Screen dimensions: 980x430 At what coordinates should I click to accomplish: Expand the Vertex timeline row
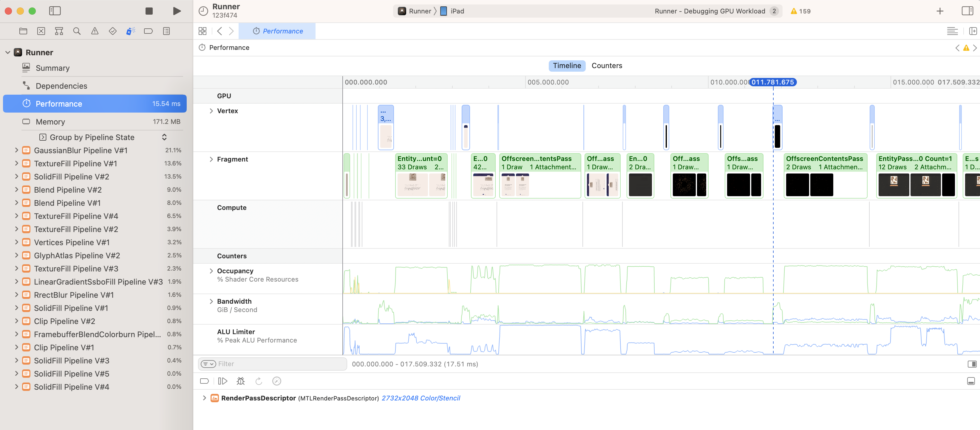pyautogui.click(x=211, y=111)
